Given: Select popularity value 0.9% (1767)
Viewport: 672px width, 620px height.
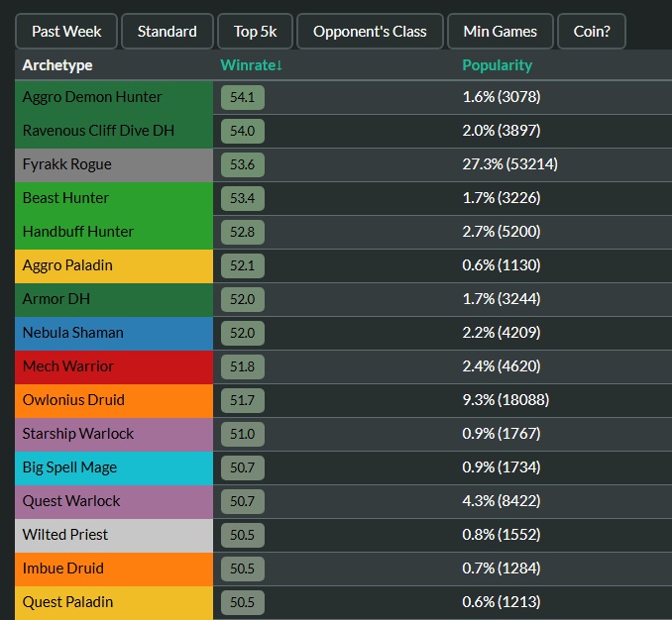Looking at the screenshot, I should (502, 434).
